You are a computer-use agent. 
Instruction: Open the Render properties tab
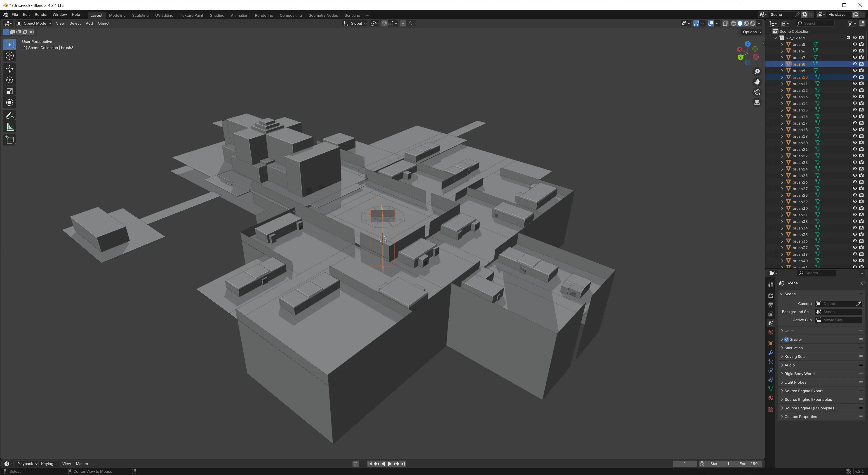771,296
